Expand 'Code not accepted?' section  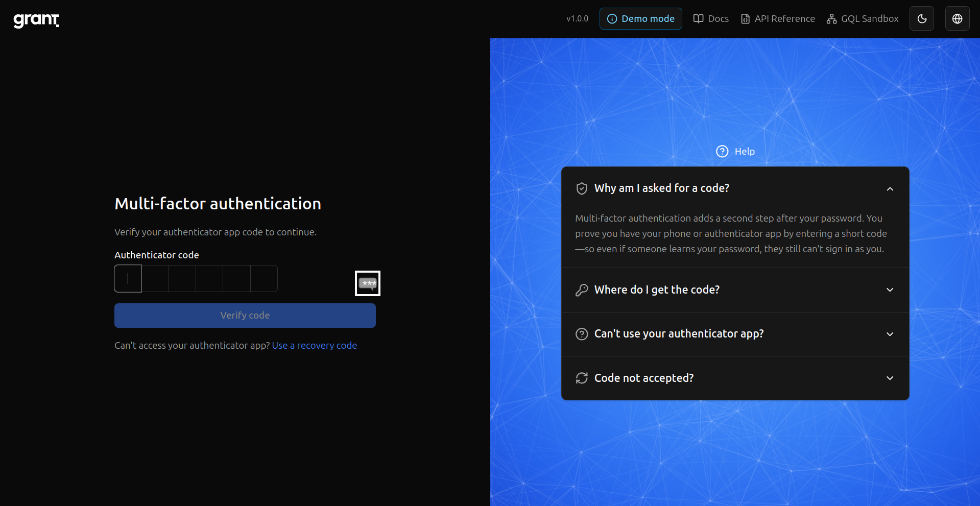(735, 378)
